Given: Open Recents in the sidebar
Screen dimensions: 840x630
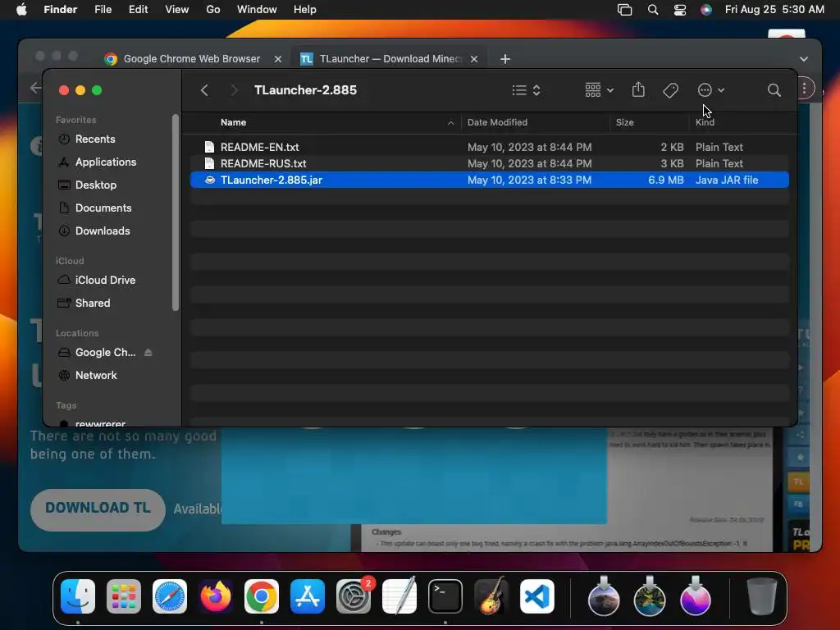Looking at the screenshot, I should click(x=95, y=139).
